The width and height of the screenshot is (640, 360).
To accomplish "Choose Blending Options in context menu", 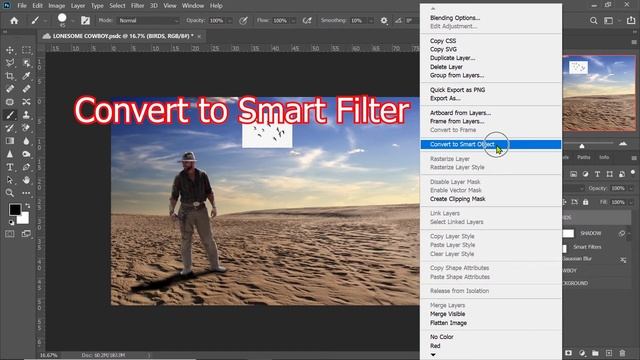I will [455, 18].
